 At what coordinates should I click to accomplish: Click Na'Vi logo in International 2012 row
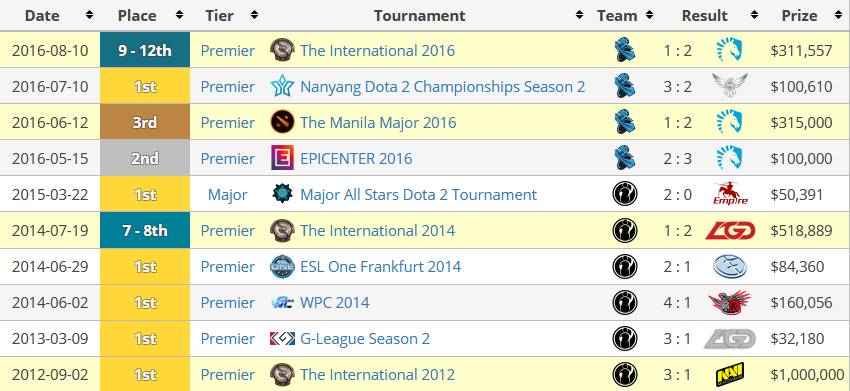coord(730,374)
